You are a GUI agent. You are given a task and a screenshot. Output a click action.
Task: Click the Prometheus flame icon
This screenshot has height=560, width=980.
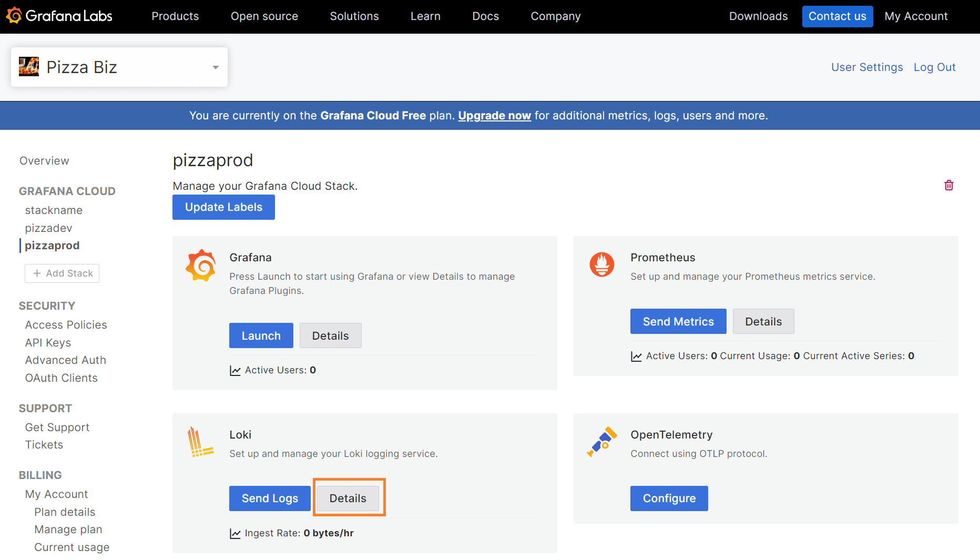602,264
